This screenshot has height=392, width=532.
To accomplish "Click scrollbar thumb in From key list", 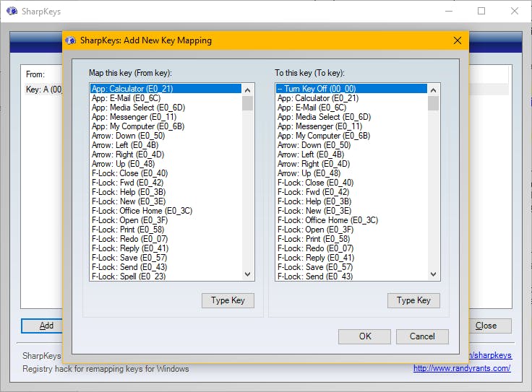I will [248, 103].
